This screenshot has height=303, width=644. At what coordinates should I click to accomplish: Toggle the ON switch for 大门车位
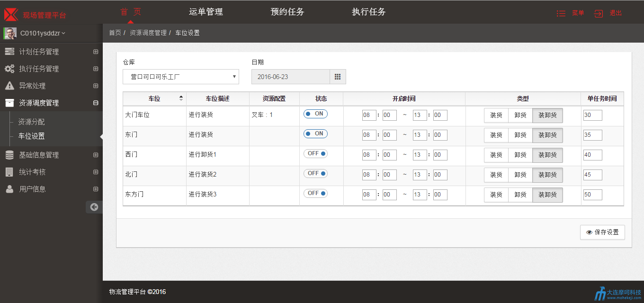pyautogui.click(x=315, y=114)
